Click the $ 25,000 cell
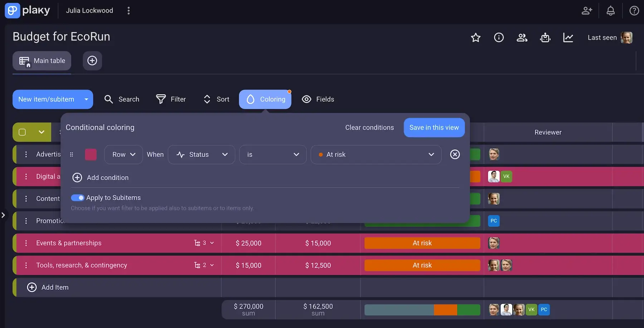 (x=248, y=243)
